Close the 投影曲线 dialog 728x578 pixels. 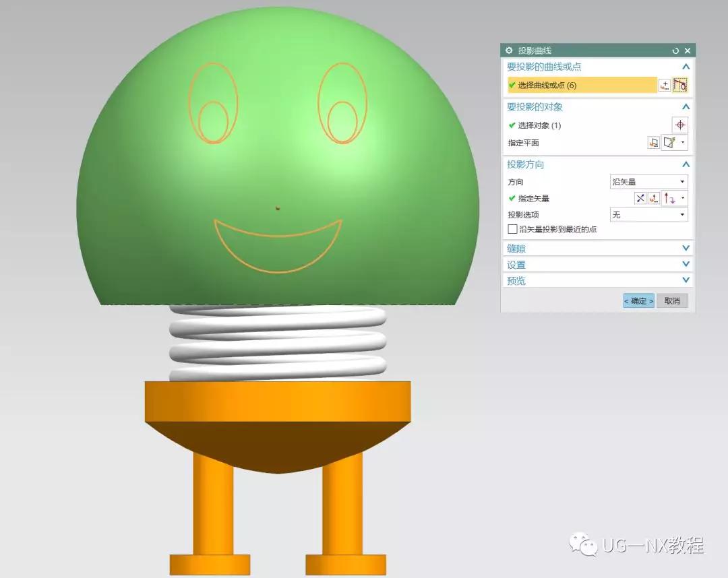tap(688, 51)
